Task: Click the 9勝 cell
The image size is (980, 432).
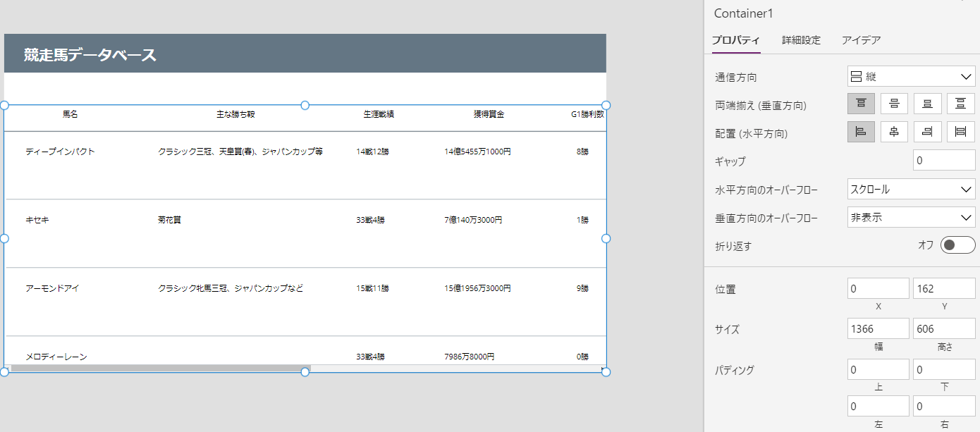Action: pos(582,288)
